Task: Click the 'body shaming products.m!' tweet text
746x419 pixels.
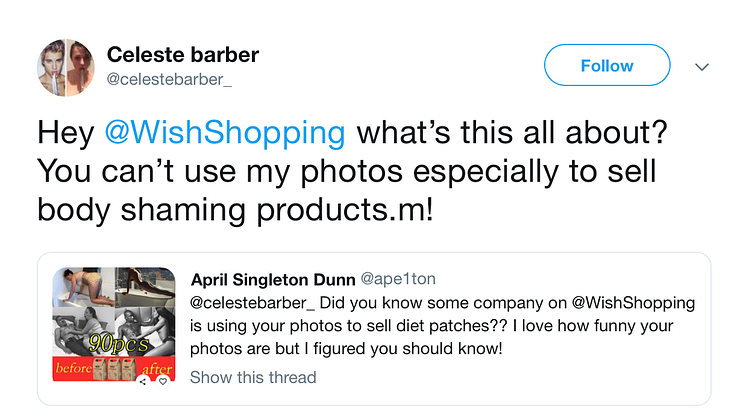Action: pos(236,210)
